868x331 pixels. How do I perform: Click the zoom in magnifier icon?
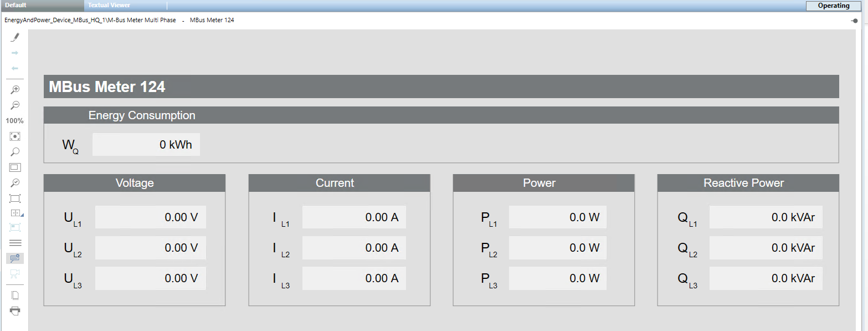(15, 90)
